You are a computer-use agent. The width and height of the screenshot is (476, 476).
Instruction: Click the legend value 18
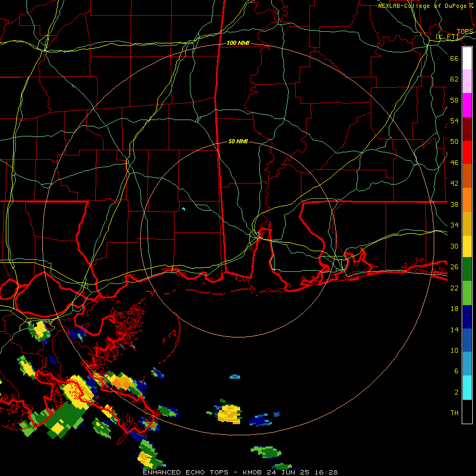(454, 309)
